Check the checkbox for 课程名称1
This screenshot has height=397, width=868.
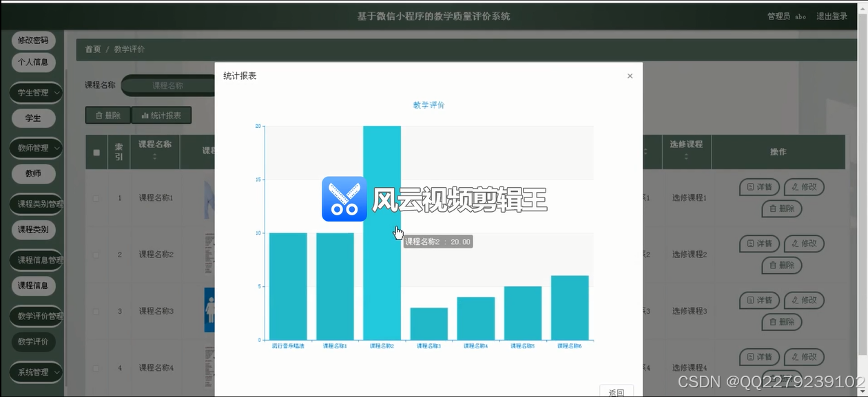tap(96, 197)
